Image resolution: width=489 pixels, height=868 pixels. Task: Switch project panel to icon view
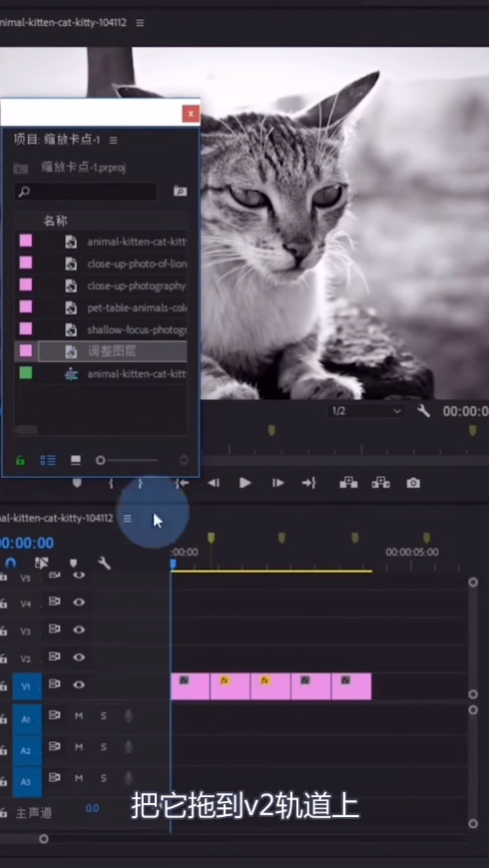[x=76, y=460]
